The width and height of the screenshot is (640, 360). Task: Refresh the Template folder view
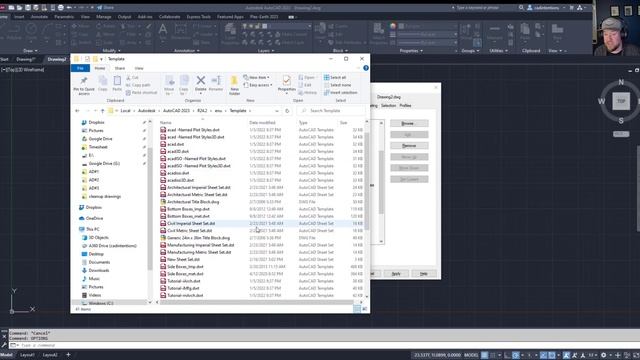pyautogui.click(x=287, y=111)
